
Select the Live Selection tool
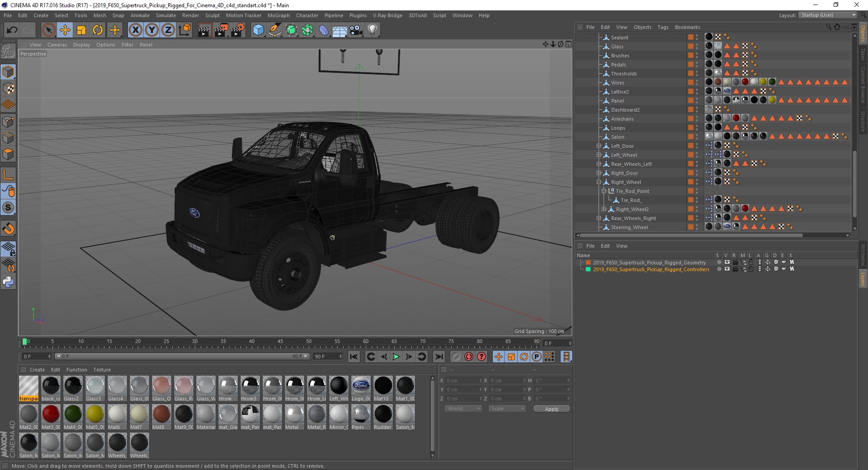click(48, 30)
